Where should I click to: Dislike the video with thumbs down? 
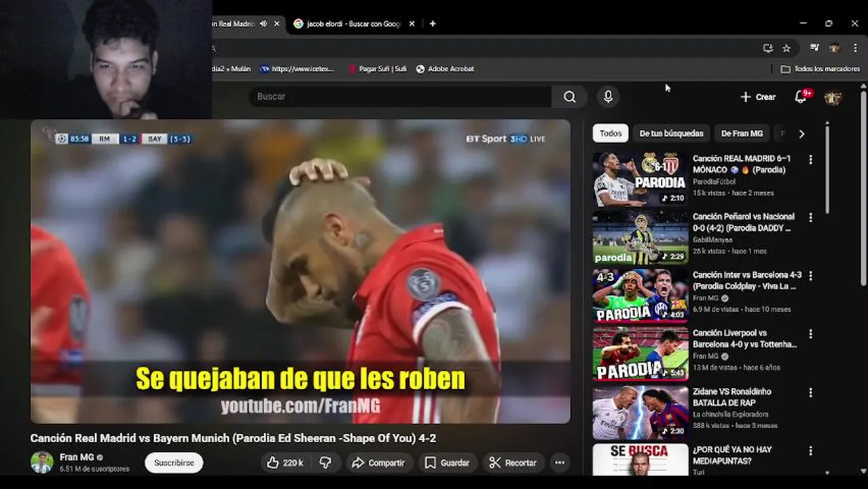coord(325,463)
